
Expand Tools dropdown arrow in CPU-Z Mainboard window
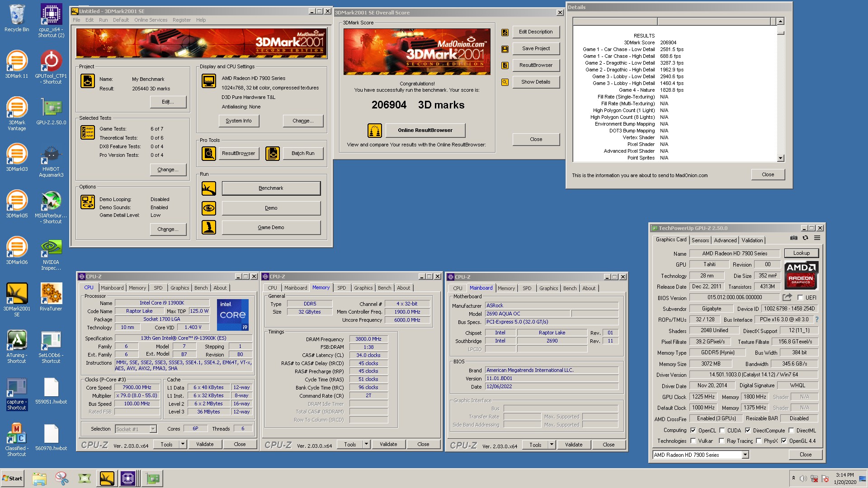coord(552,445)
